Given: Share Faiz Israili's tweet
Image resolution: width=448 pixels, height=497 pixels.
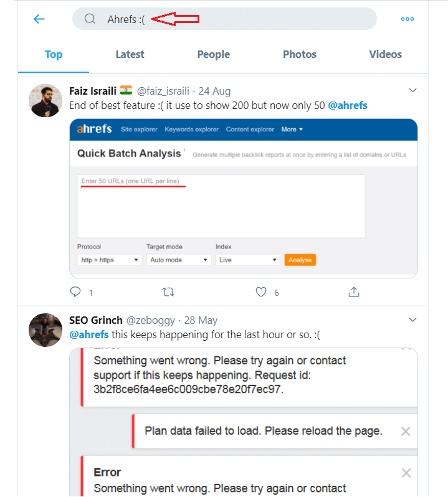Looking at the screenshot, I should click(354, 292).
